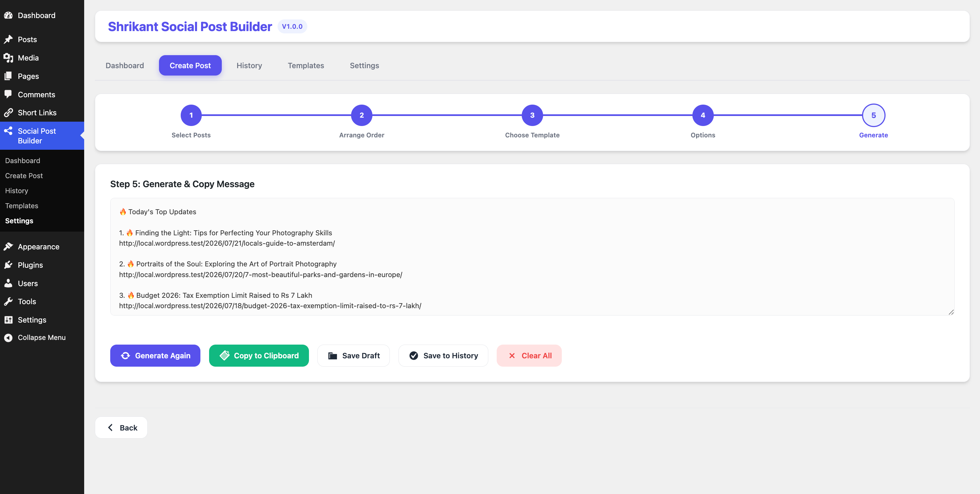
Task: Click the refresh icon on Generate Again
Action: coord(125,356)
